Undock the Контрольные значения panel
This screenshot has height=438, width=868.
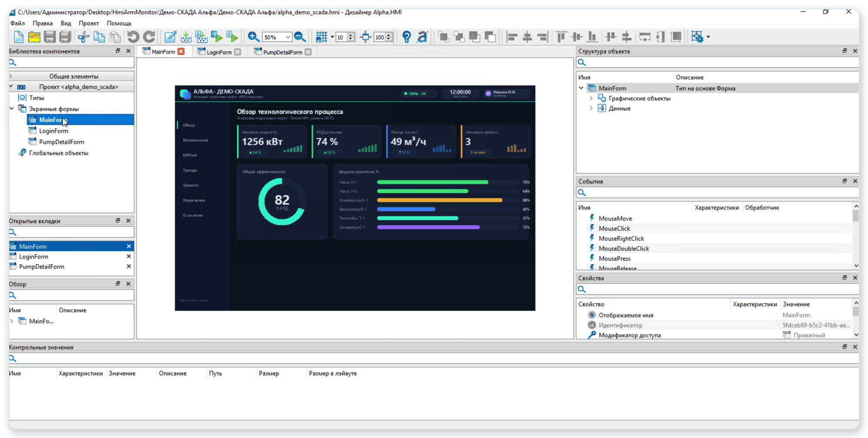coord(845,347)
